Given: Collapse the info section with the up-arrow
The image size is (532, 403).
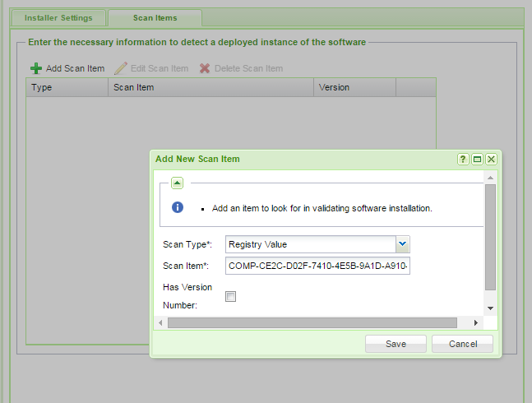Looking at the screenshot, I should tap(178, 183).
